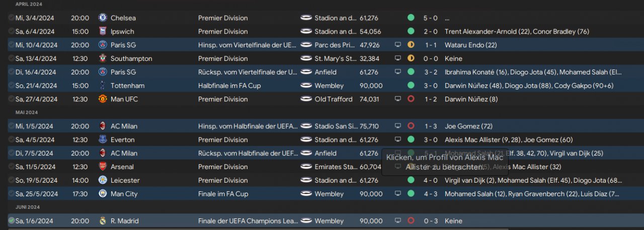Click the Real Madrid club badge
644x230 pixels.
pos(103,221)
